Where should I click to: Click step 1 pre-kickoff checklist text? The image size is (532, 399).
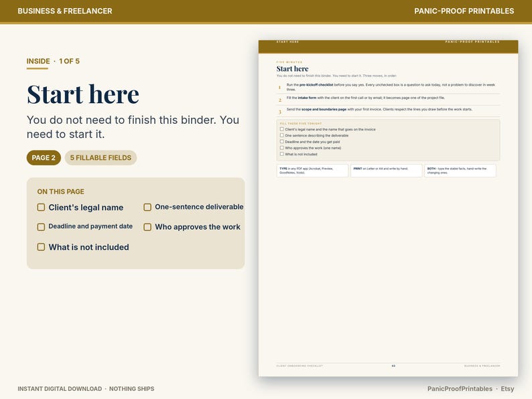pyautogui.click(x=391, y=87)
